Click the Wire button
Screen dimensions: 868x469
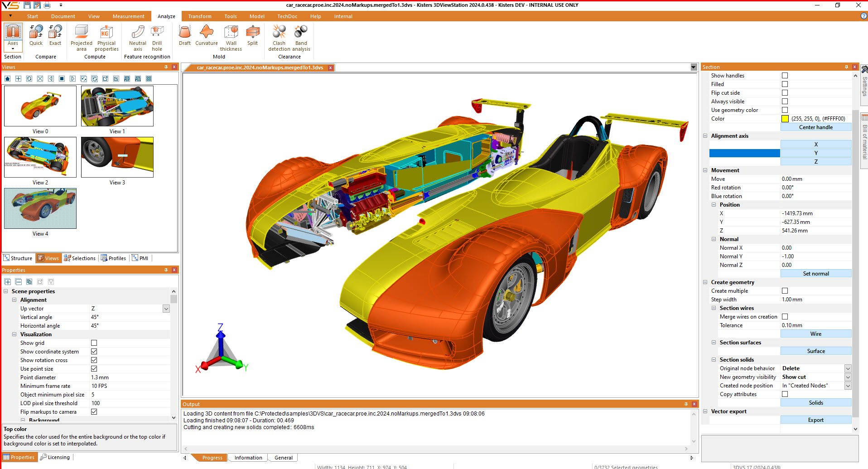click(x=815, y=334)
